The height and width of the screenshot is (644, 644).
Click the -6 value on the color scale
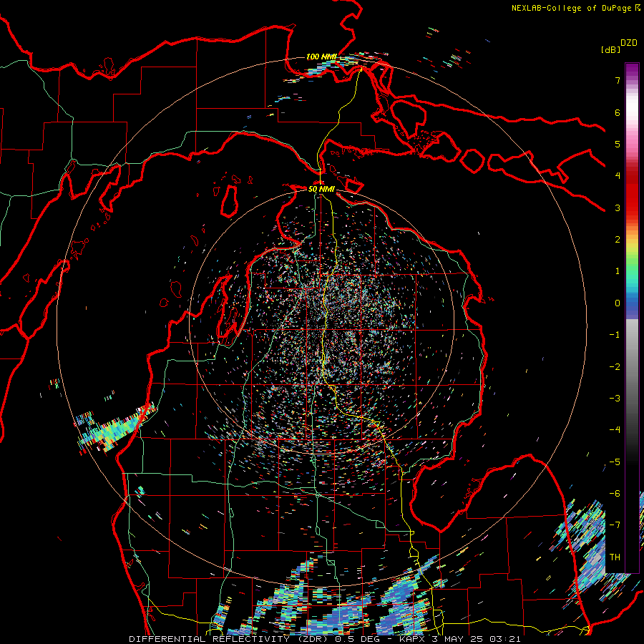tap(615, 494)
